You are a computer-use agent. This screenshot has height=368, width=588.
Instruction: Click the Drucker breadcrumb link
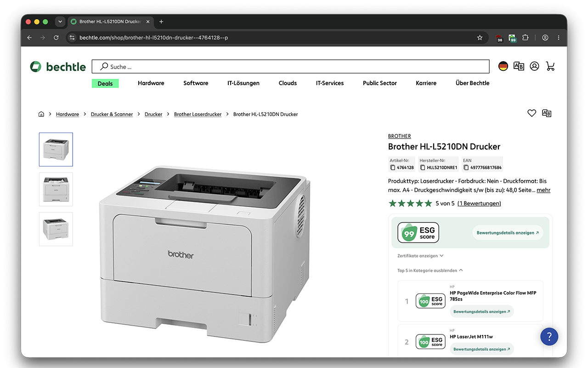point(153,114)
